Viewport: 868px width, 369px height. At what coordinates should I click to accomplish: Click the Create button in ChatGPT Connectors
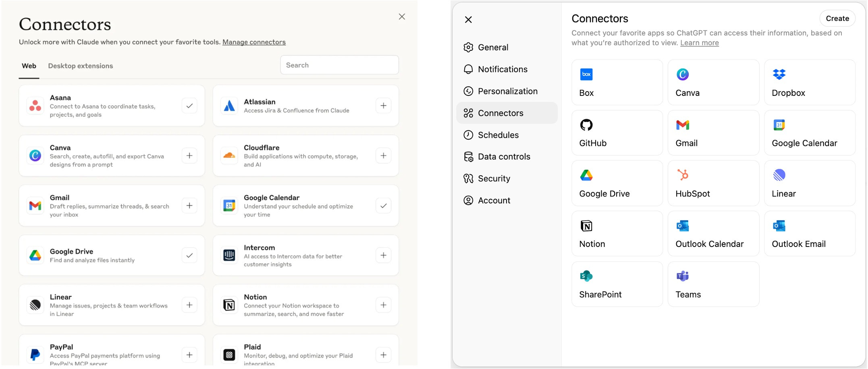click(837, 19)
